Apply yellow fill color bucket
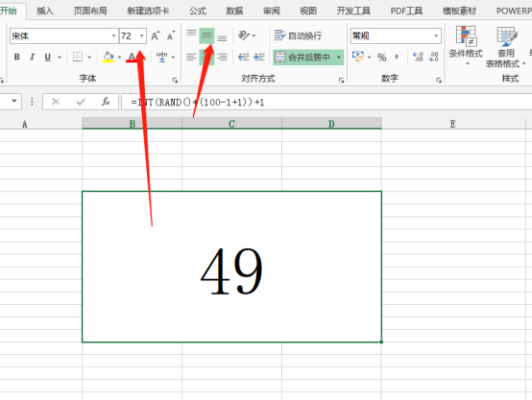The height and width of the screenshot is (400, 532). tap(108, 57)
